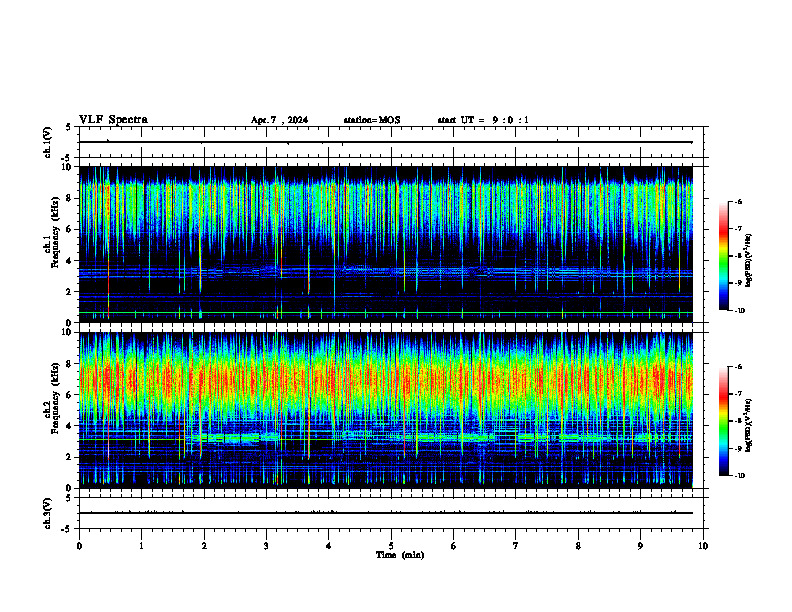Click time axis tick label "7"

[x=516, y=546]
